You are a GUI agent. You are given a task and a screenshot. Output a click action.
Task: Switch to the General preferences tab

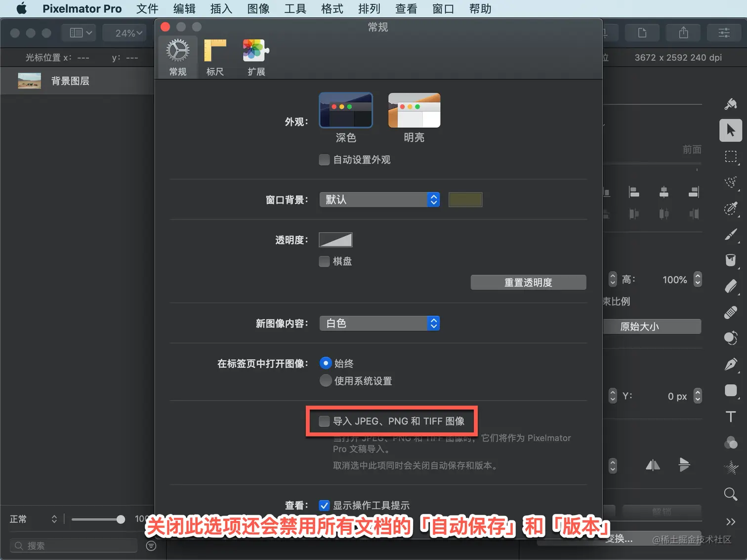point(178,57)
